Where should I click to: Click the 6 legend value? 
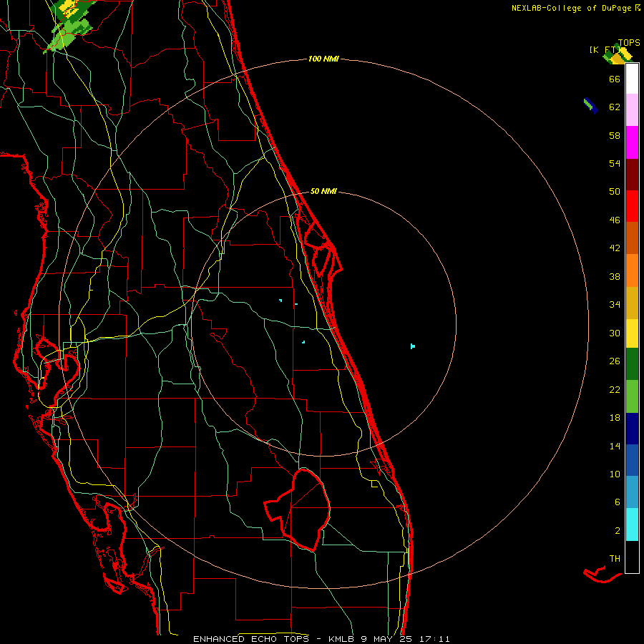pos(618,502)
